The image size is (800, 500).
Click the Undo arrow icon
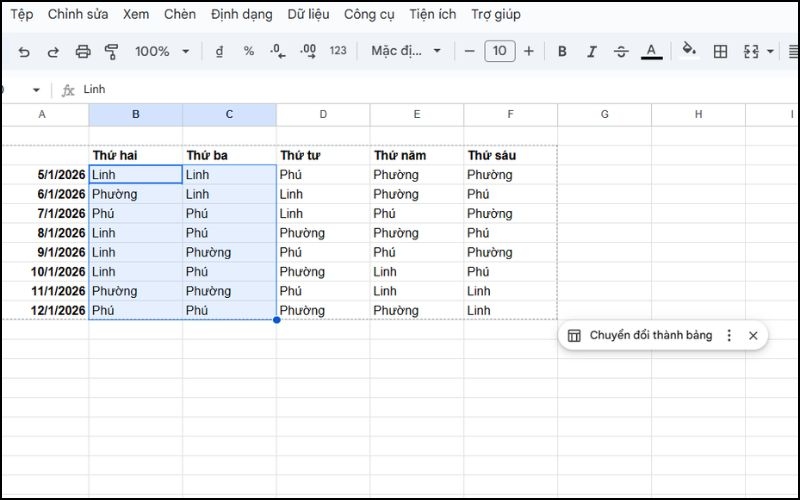[x=24, y=51]
